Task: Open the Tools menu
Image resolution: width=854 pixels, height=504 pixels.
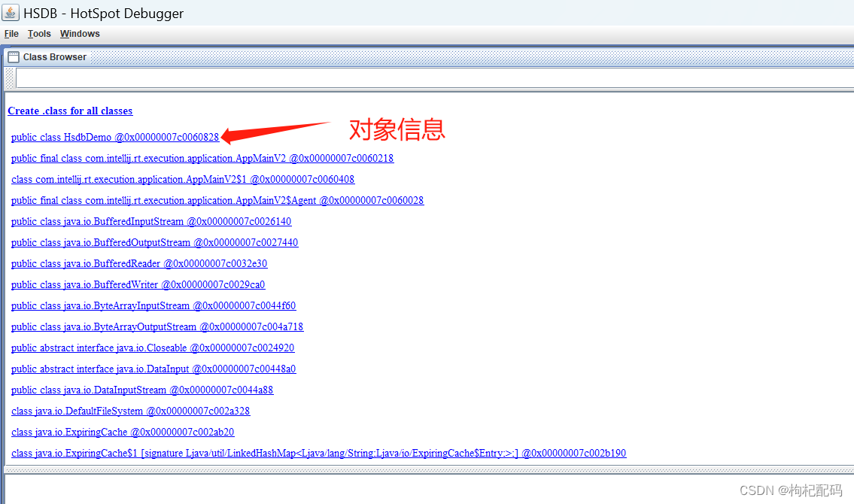Action: coord(39,34)
